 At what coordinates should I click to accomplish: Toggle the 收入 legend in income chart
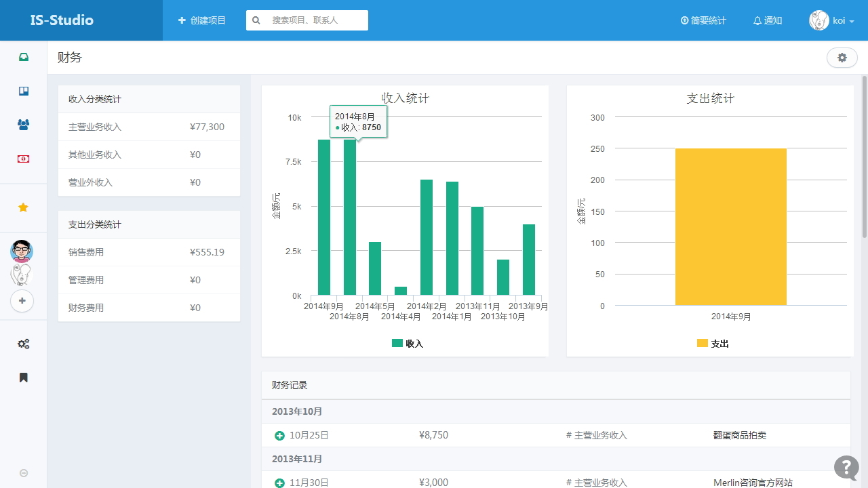coord(408,344)
